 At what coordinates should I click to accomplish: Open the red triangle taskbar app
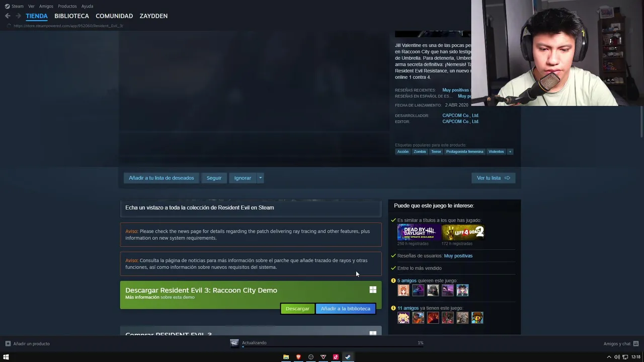tap(323, 357)
